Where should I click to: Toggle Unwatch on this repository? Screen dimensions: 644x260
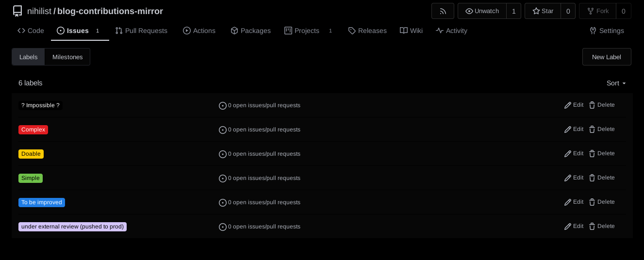point(482,11)
